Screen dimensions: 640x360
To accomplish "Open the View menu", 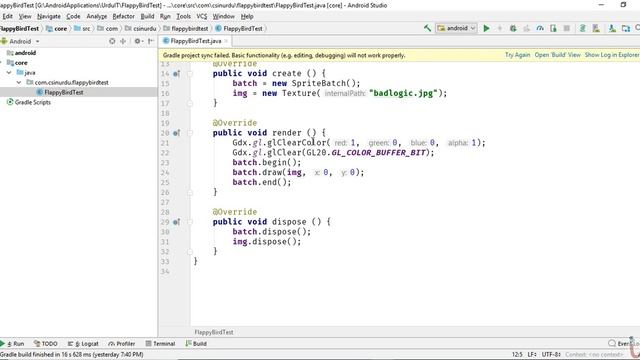I will 25,16.
